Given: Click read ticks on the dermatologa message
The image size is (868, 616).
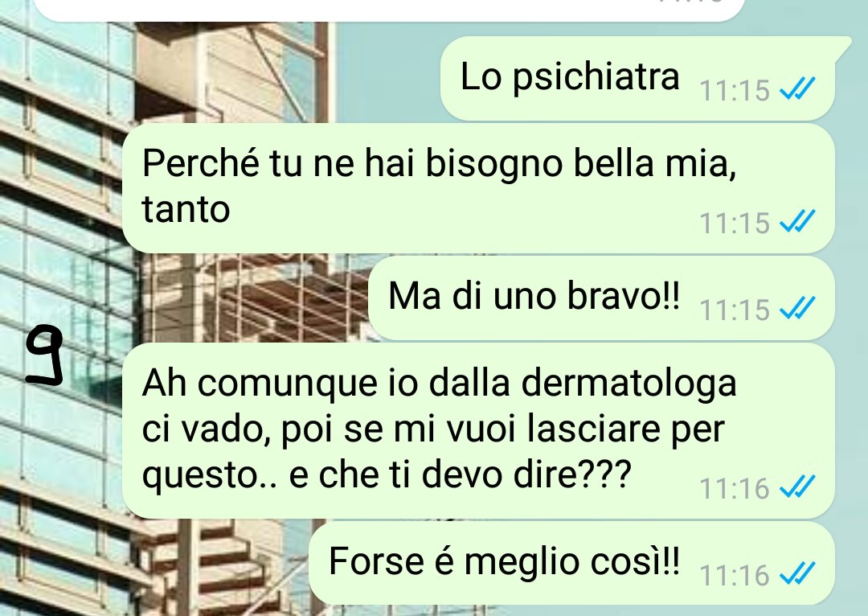Looking at the screenshot, I should click(x=797, y=487).
